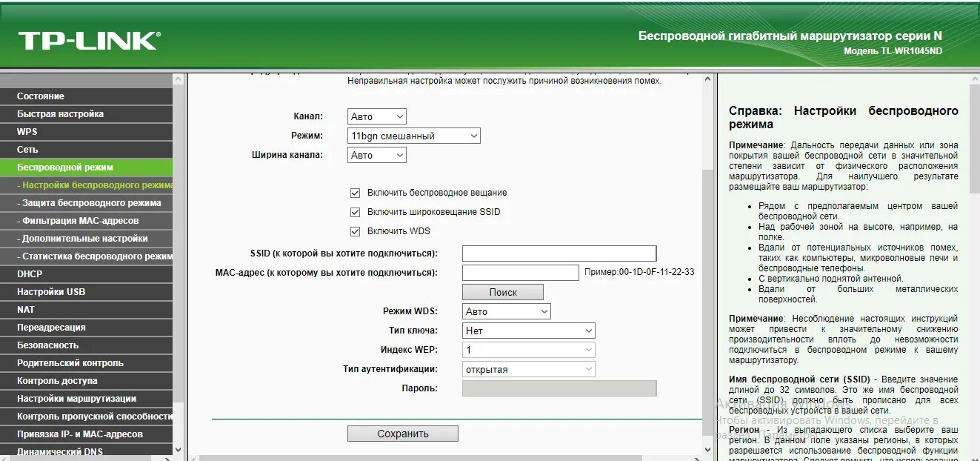Open Статистика беспроводного режима submenu

point(86,256)
